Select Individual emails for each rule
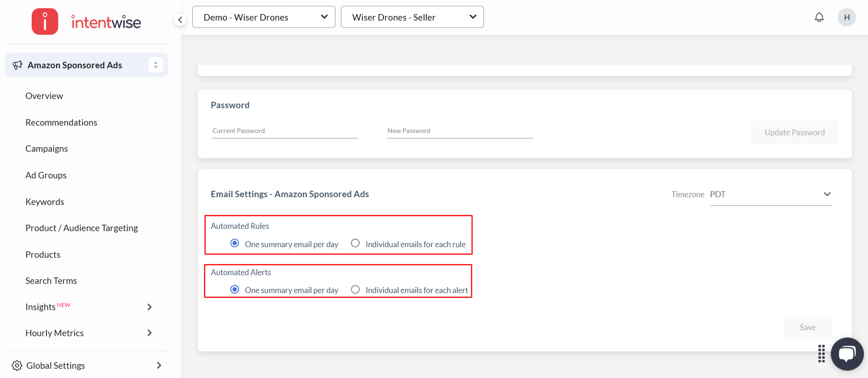The height and width of the screenshot is (378, 868). point(355,243)
